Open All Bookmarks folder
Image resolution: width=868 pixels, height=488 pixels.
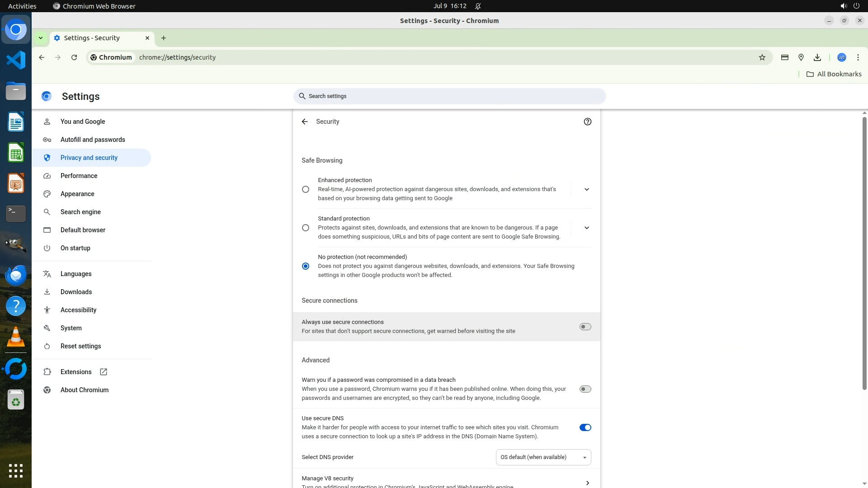[834, 74]
